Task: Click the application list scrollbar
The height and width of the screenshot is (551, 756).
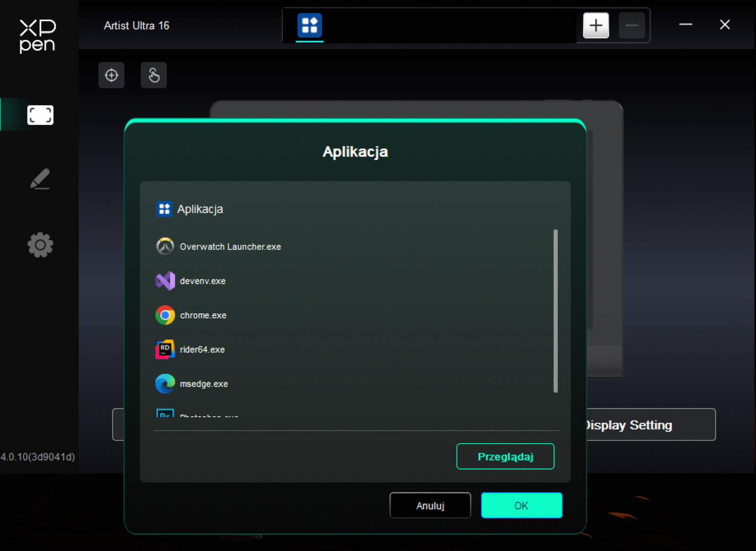Action: pyautogui.click(x=556, y=311)
